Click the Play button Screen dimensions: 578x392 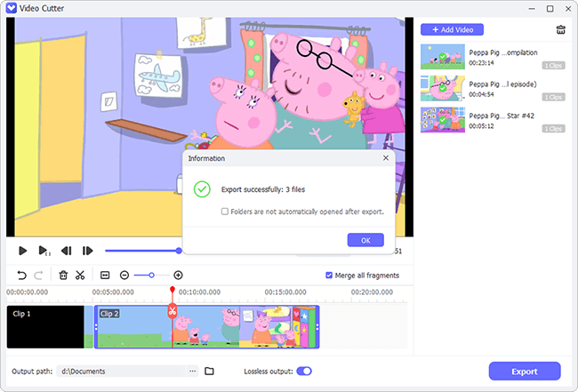22,251
